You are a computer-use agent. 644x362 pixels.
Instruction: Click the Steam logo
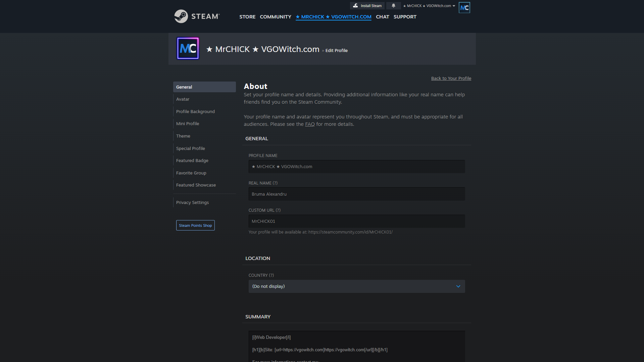point(197,16)
